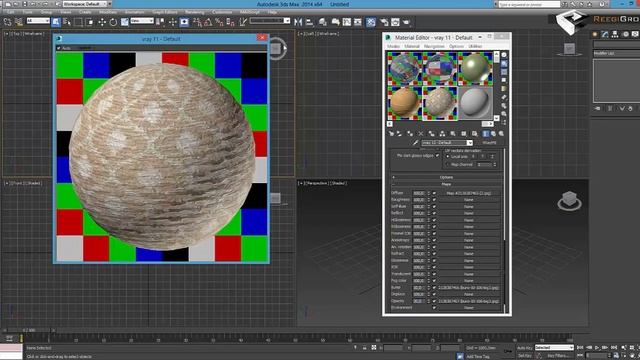Open the Utilities menu in Material Editor
The width and height of the screenshot is (640, 360).
tap(475, 47)
